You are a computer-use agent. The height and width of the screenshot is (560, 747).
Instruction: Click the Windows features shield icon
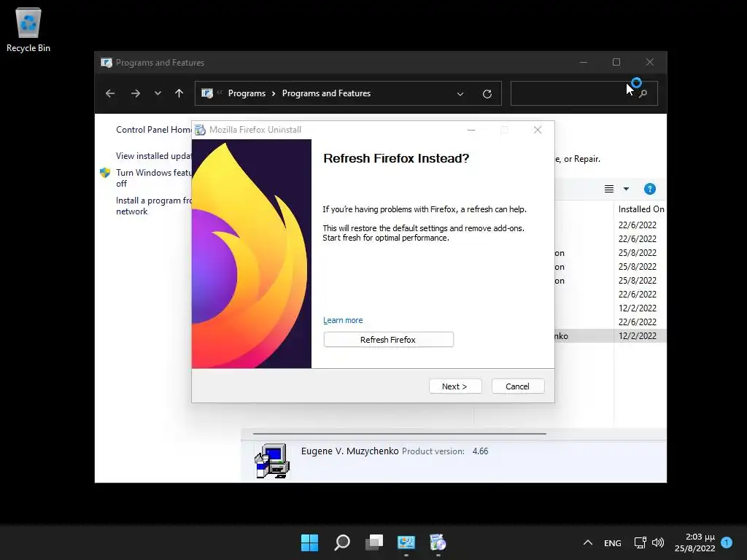click(x=105, y=172)
